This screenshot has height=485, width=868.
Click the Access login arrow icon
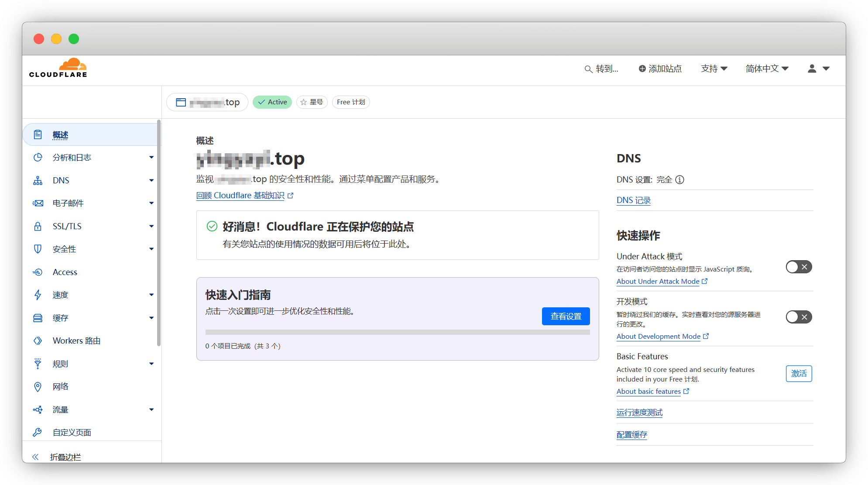click(x=38, y=272)
